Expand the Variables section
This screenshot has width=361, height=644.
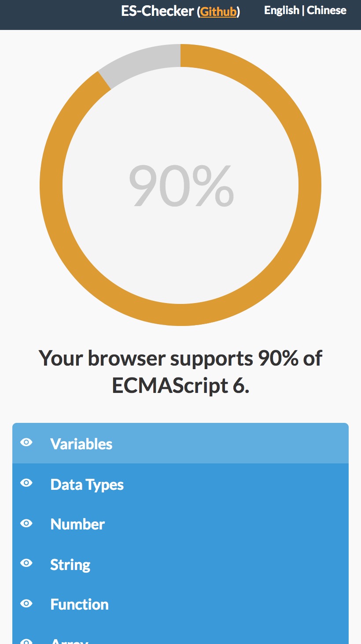81,444
